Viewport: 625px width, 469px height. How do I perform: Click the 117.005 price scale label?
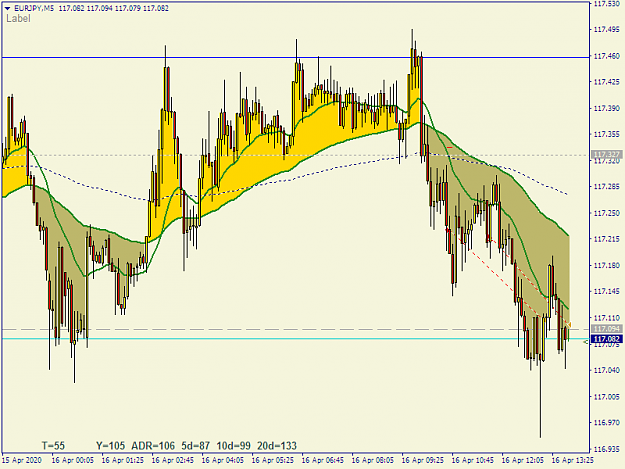[x=607, y=396]
